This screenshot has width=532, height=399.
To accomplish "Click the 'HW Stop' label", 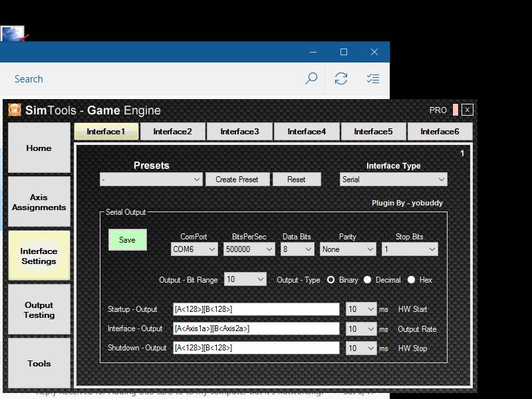I will [412, 348].
